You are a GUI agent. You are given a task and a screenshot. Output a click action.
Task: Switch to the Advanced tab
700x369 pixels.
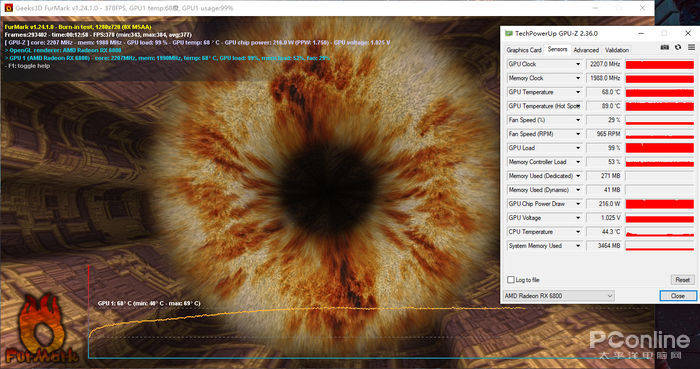pos(586,50)
